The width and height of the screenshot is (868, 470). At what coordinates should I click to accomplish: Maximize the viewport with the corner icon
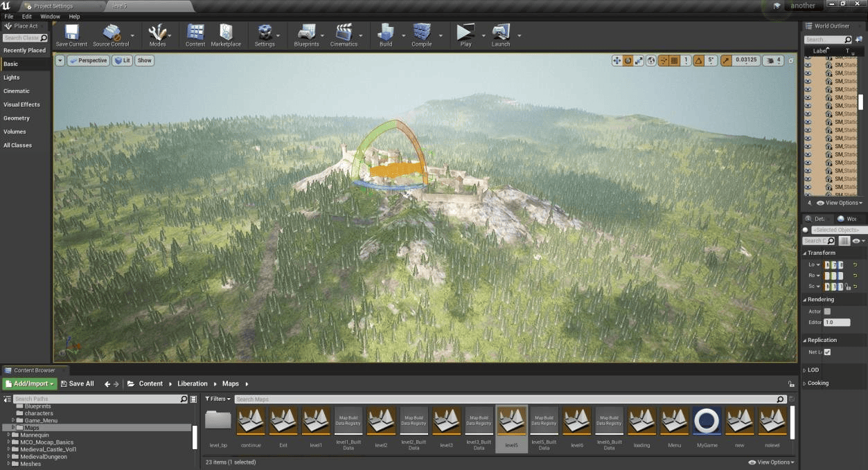tap(792, 60)
